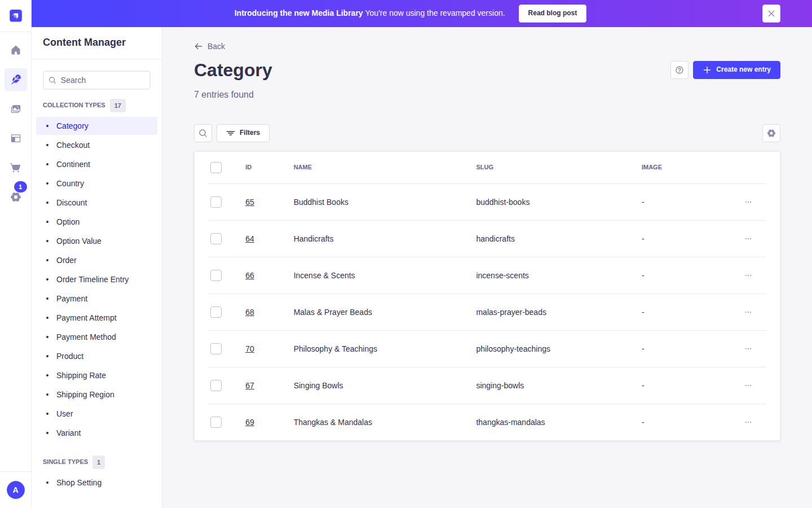Open the Filters dropdown
This screenshot has height=508, width=812.
tap(243, 133)
